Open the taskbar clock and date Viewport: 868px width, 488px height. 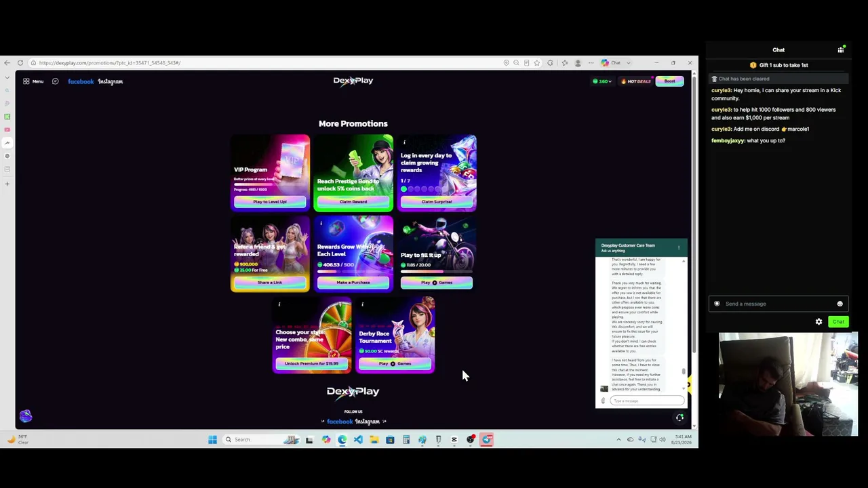pos(682,440)
